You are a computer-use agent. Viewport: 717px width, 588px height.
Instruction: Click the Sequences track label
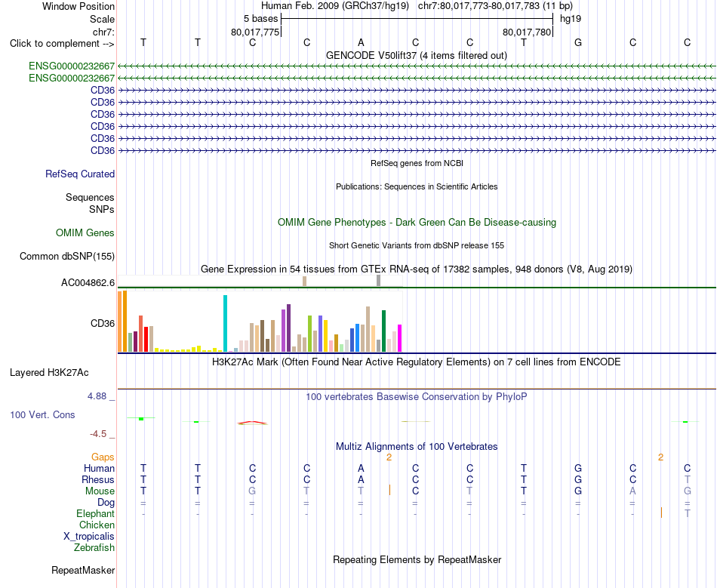(90, 197)
